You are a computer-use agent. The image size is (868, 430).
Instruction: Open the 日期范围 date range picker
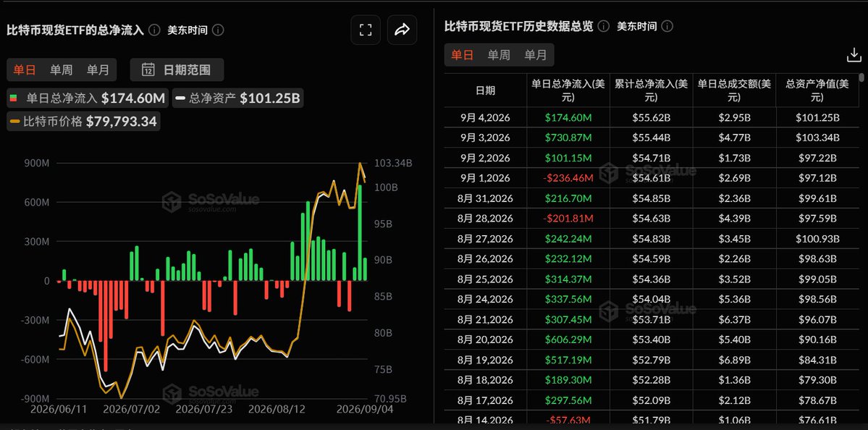coord(177,69)
